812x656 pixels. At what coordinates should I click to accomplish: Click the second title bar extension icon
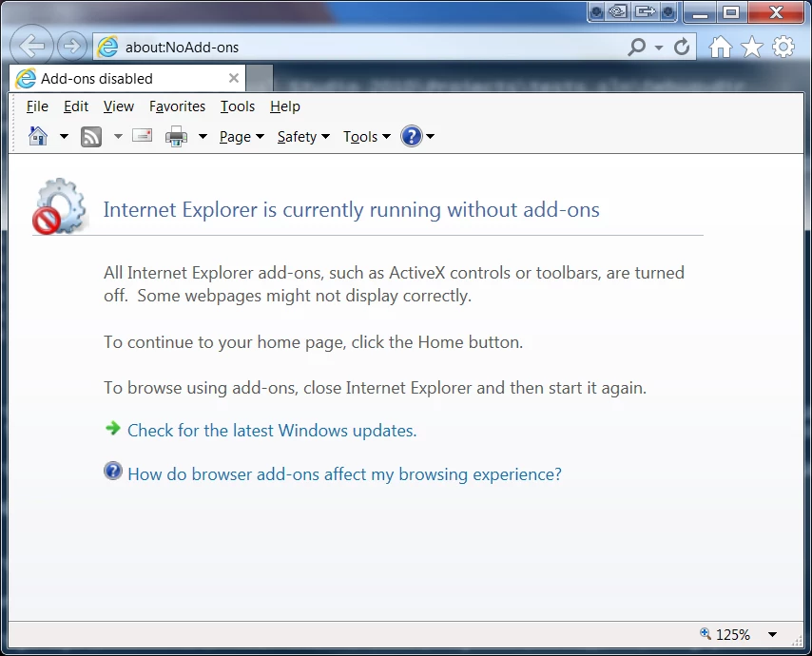click(x=618, y=11)
